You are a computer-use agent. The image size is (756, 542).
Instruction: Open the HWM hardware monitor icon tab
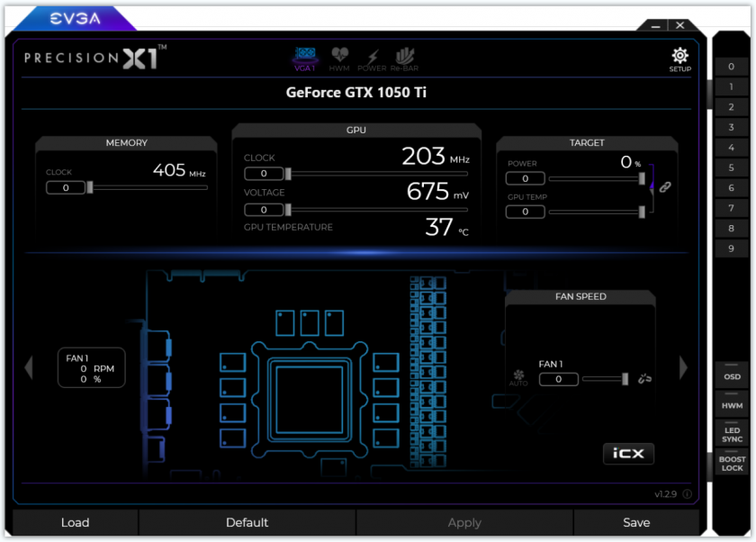click(339, 59)
